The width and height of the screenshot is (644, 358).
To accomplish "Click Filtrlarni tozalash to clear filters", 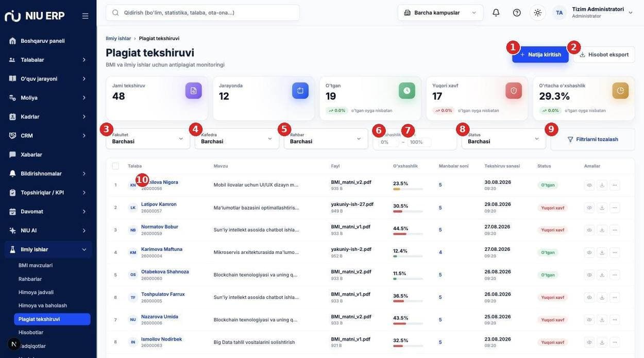I will pos(592,139).
